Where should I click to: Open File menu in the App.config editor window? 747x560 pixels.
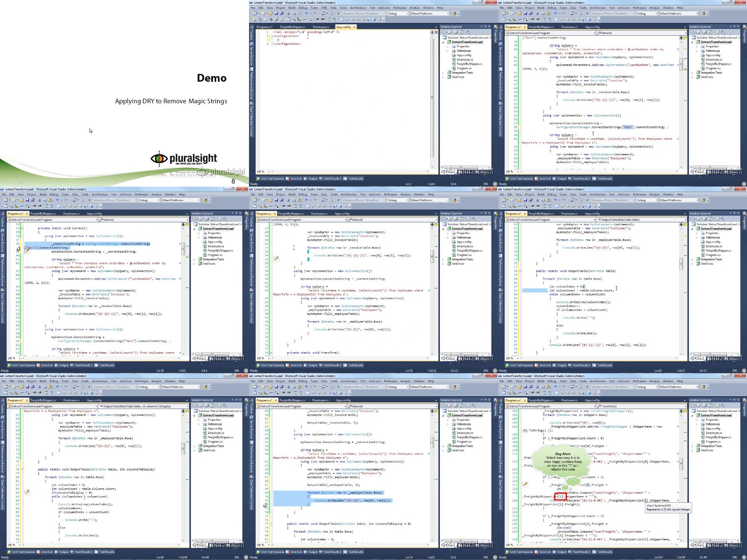pyautogui.click(x=253, y=7)
